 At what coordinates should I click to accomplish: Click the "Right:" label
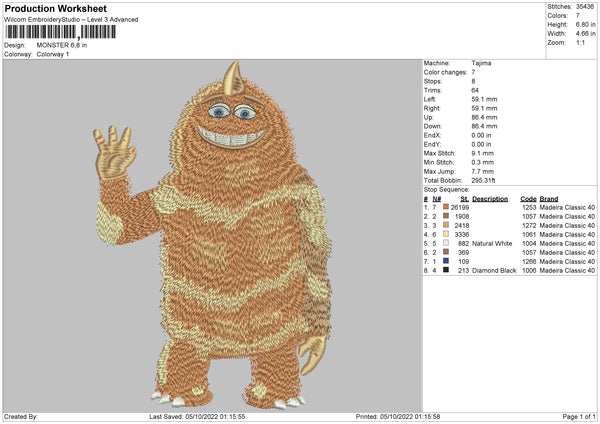pos(432,108)
